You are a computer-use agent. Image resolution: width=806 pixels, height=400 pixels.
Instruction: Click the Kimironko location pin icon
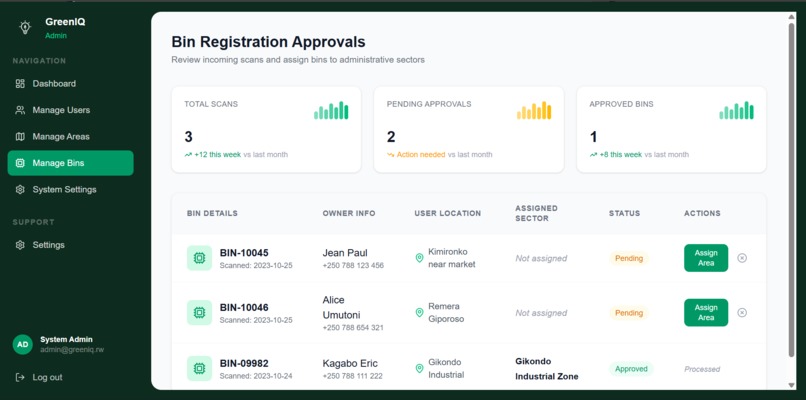[419, 258]
